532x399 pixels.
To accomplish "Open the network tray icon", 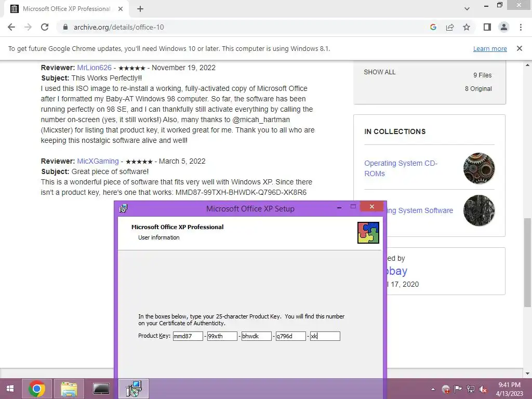I will pos(471,389).
